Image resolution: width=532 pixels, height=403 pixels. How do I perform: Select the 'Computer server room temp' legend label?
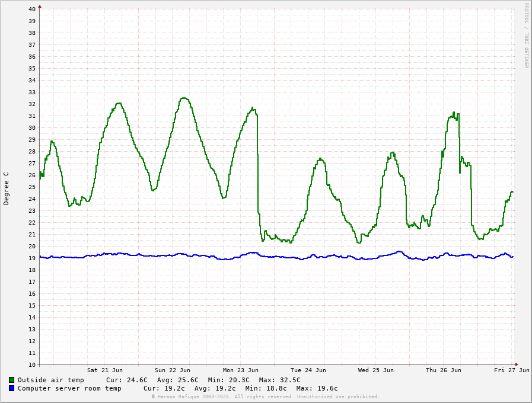(69, 388)
